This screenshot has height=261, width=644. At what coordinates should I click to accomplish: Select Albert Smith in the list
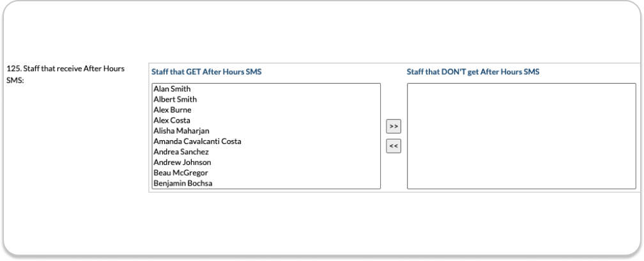coord(175,100)
